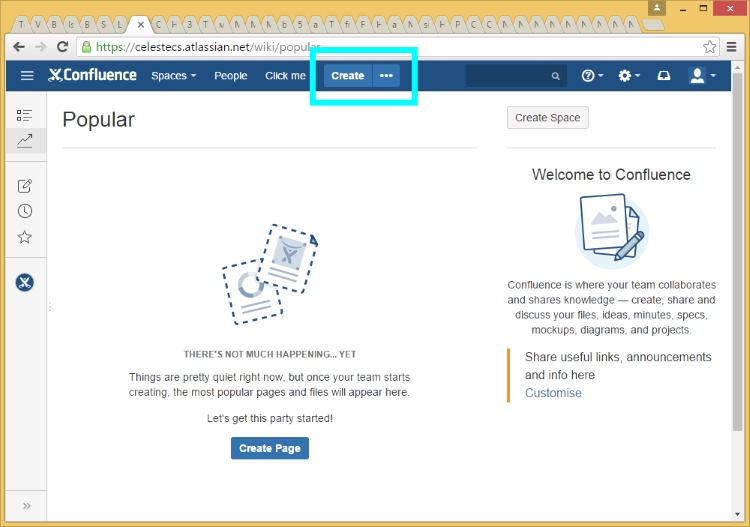Click the Welcome to Confluence heading
The width and height of the screenshot is (750, 527).
(x=611, y=175)
